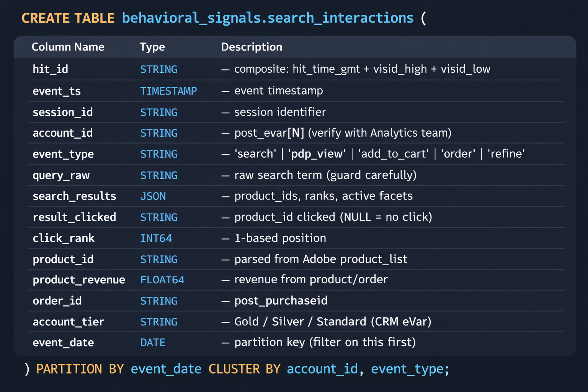Click the table name behavioral_signals.search_interactions

pos(268,18)
